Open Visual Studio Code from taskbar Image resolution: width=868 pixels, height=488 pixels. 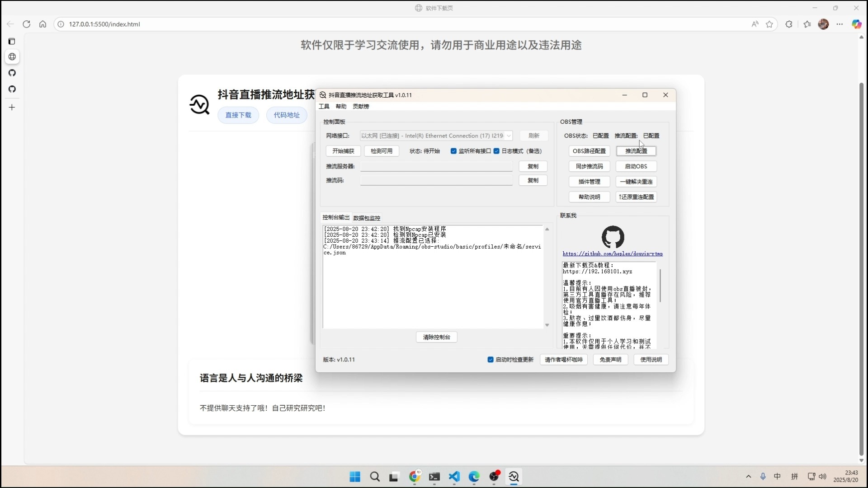point(454,477)
